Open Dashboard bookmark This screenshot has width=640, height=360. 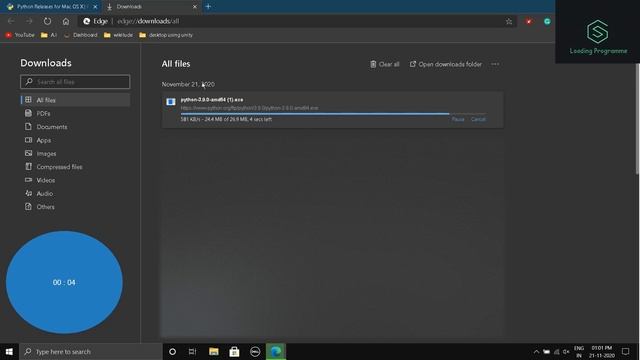tap(81, 35)
